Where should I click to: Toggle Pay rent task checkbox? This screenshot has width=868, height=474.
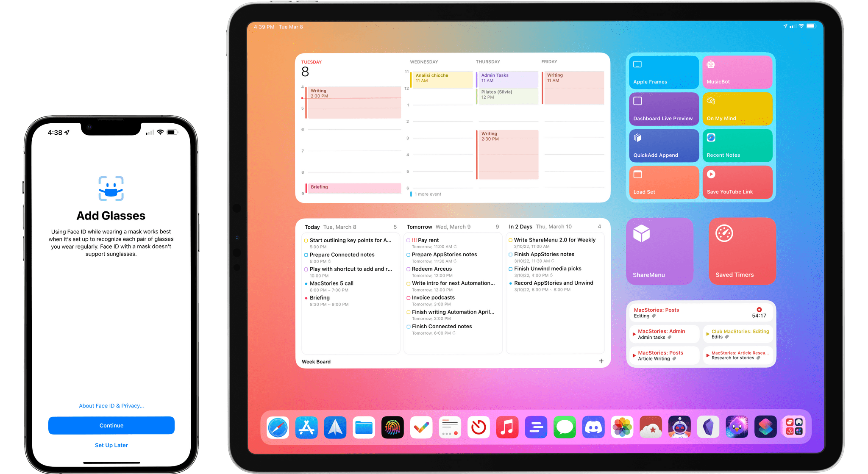409,239
